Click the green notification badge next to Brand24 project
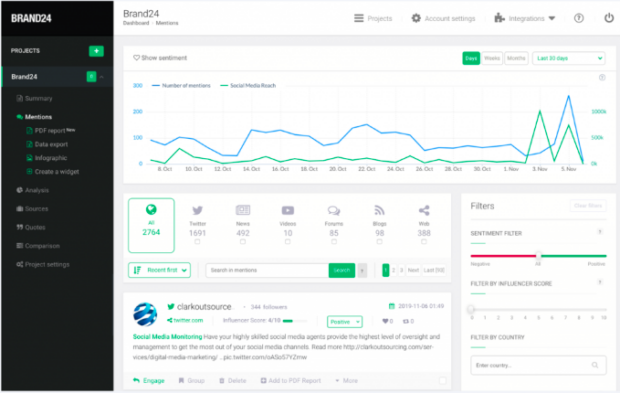 [x=91, y=76]
